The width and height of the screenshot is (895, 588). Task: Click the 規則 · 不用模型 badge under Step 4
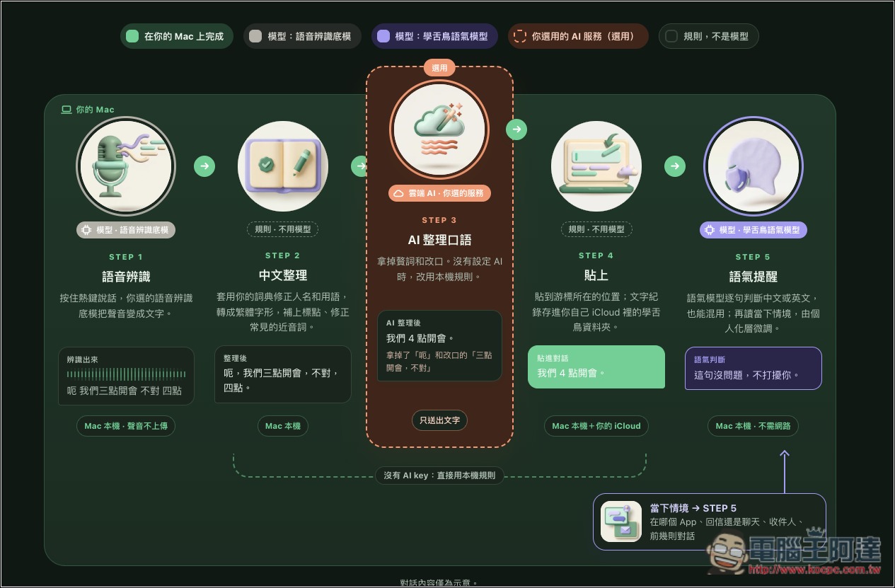click(596, 229)
